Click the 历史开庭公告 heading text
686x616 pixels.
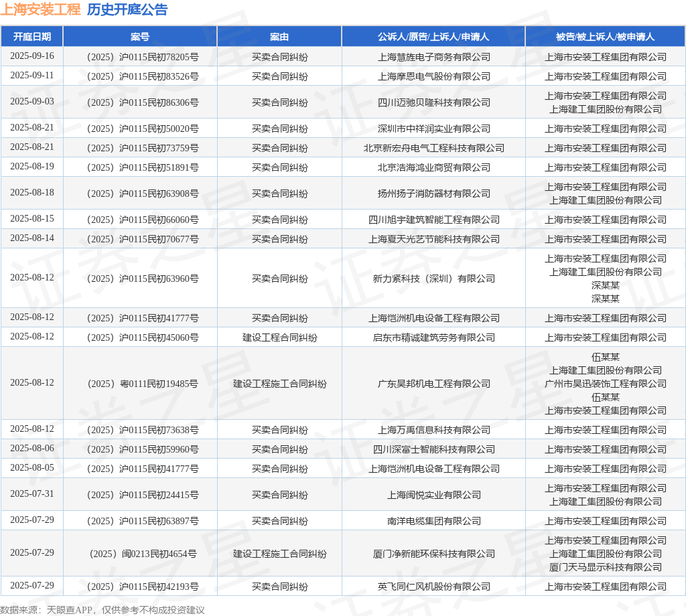[127, 9]
